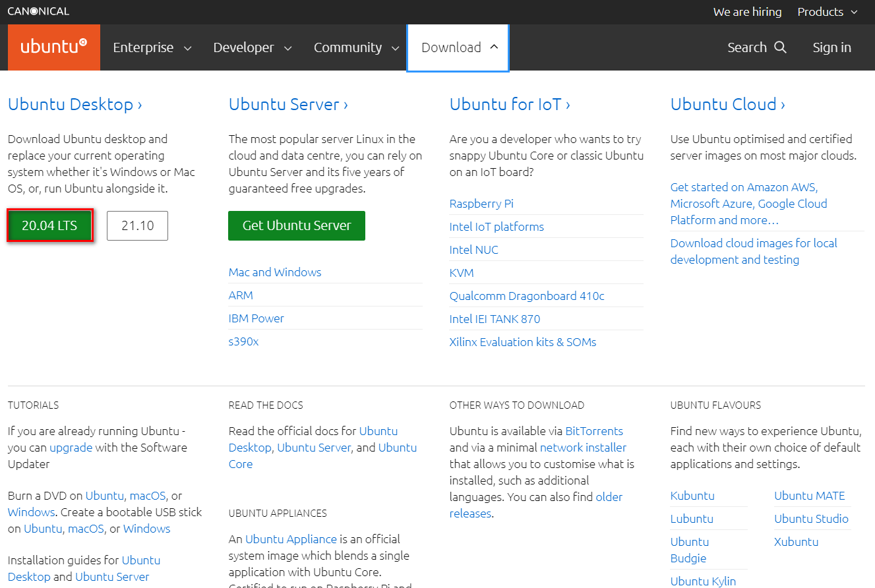Screen dimensions: 875x588
Task: Select the 21.10 version button
Action: (137, 225)
